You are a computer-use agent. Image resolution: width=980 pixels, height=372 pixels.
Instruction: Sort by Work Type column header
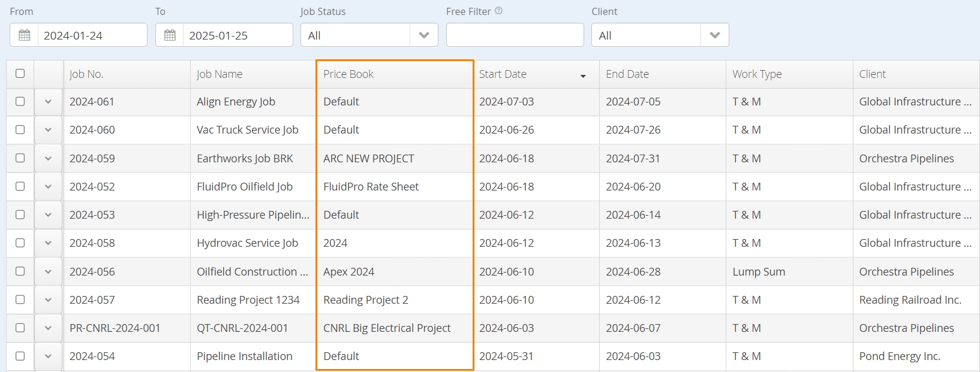789,74
